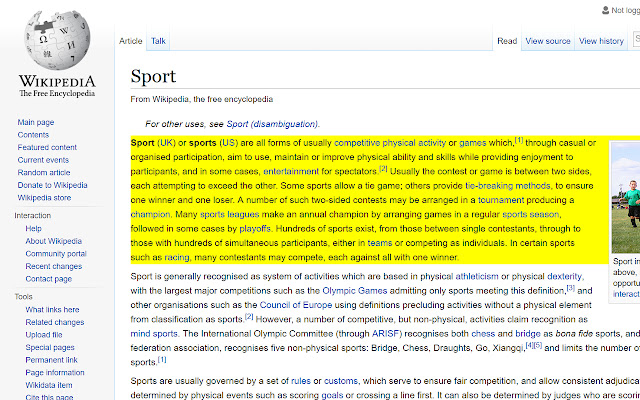Follow the Olympic Games link
This screenshot has height=400, width=640.
tap(354, 291)
